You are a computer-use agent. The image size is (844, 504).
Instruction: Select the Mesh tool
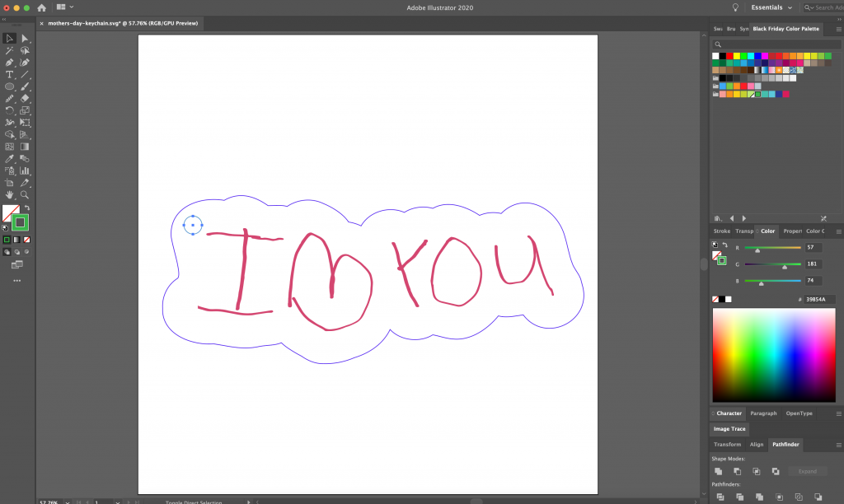pos(9,147)
